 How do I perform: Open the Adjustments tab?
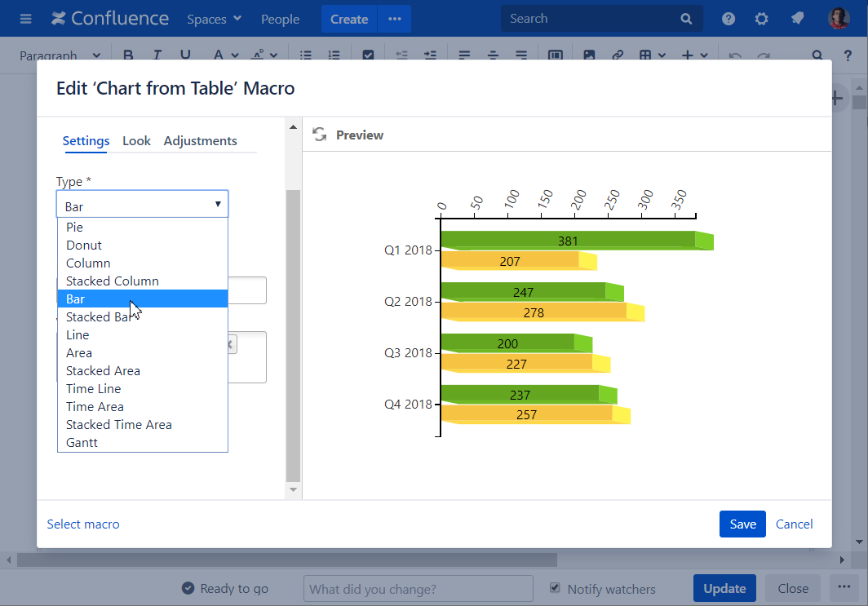[200, 141]
